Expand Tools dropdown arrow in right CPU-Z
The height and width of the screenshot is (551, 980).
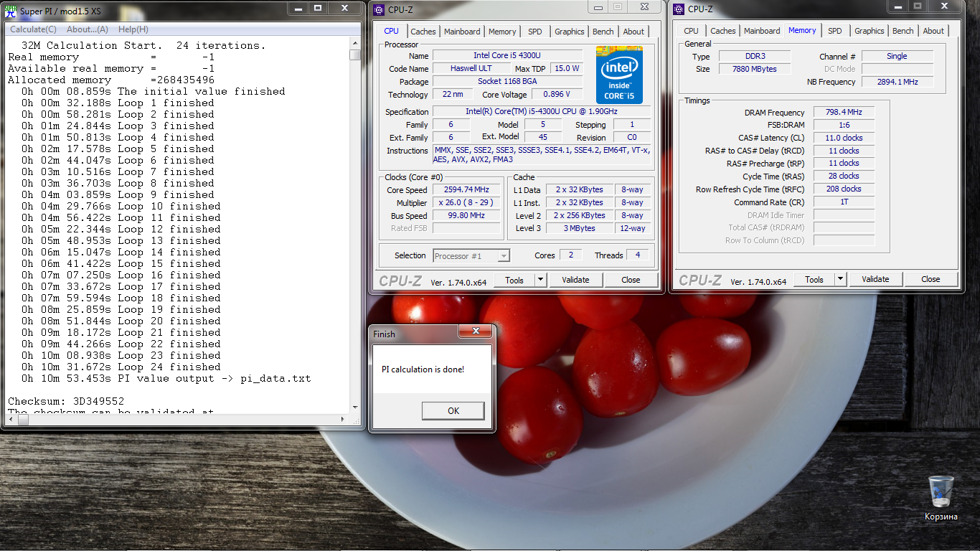click(841, 280)
